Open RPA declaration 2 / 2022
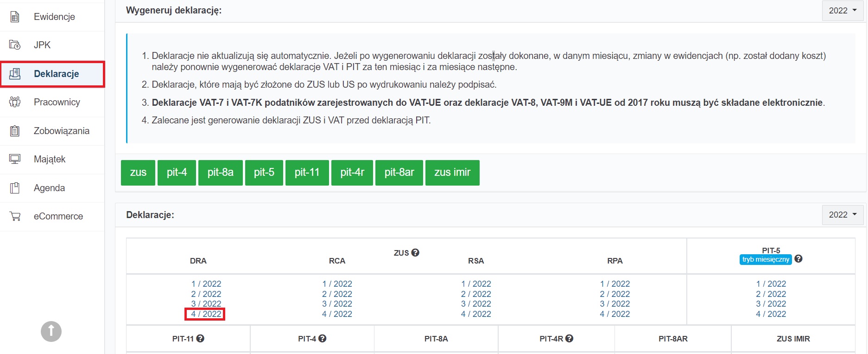 615,294
